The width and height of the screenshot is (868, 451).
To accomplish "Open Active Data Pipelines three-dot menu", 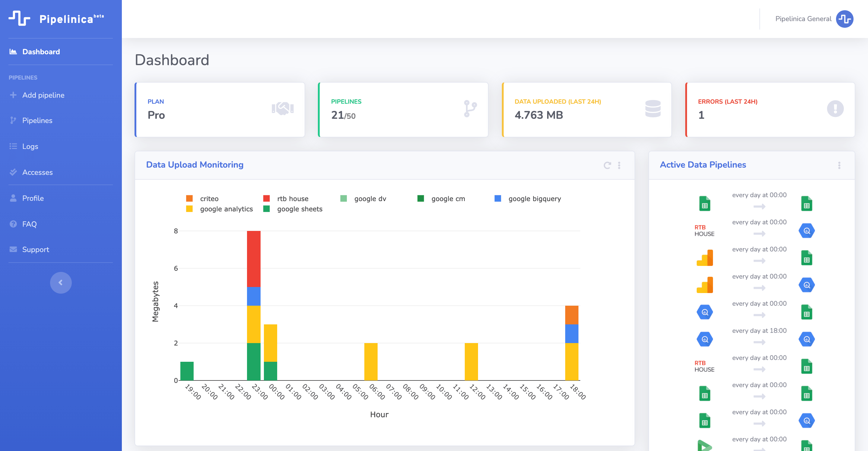I will (839, 165).
